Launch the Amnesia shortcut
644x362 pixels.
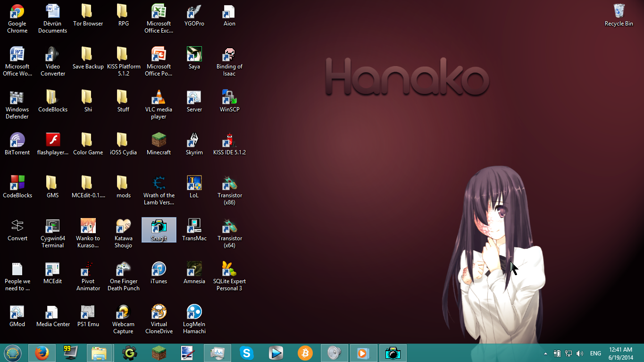pyautogui.click(x=194, y=273)
